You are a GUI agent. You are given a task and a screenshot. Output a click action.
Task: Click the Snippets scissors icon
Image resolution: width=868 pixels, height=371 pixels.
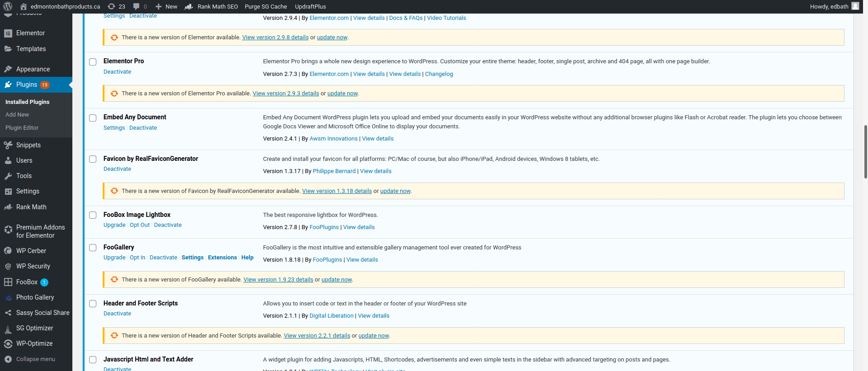click(8, 145)
